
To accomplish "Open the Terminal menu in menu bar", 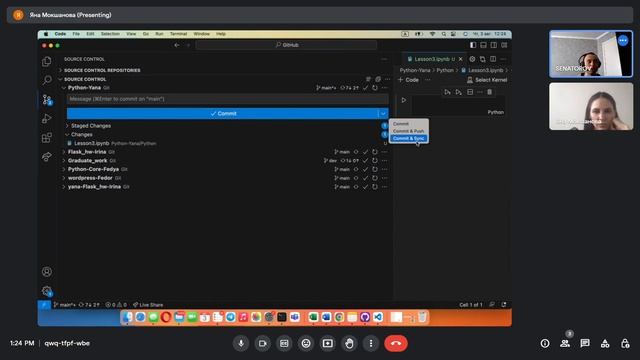I will tap(178, 34).
